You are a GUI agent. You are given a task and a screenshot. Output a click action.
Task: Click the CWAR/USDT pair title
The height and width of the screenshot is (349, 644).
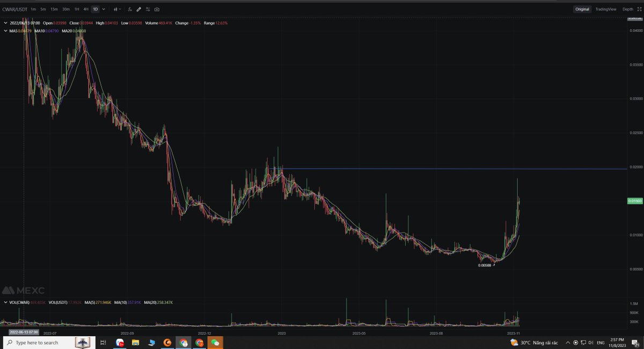point(14,9)
